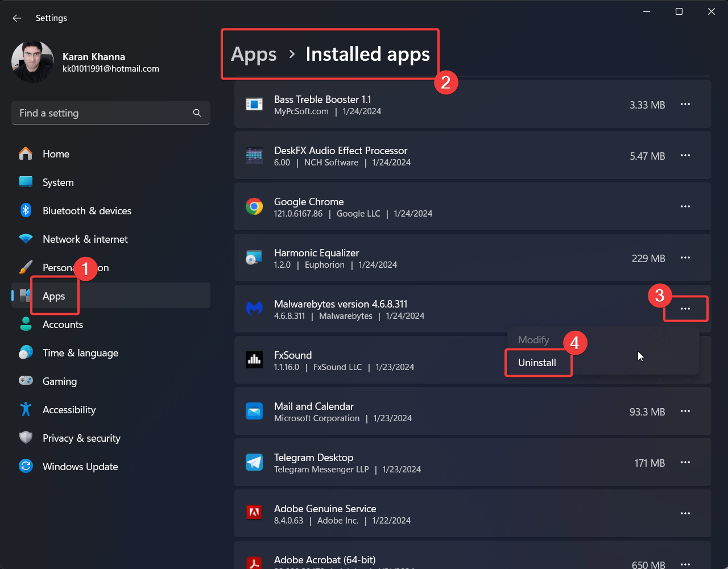Minimize the Settings window
Image resolution: width=728 pixels, height=569 pixels.
click(x=647, y=11)
